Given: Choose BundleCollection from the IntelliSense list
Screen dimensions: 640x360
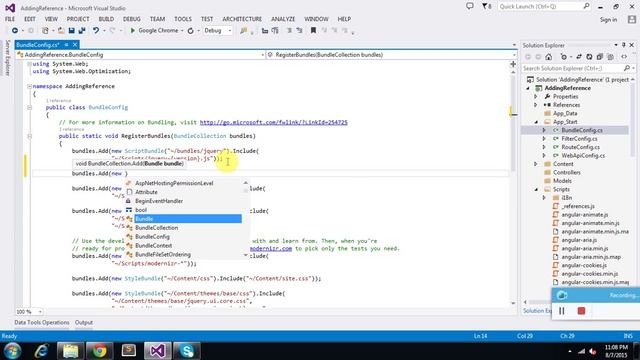Looking at the screenshot, I should [156, 228].
